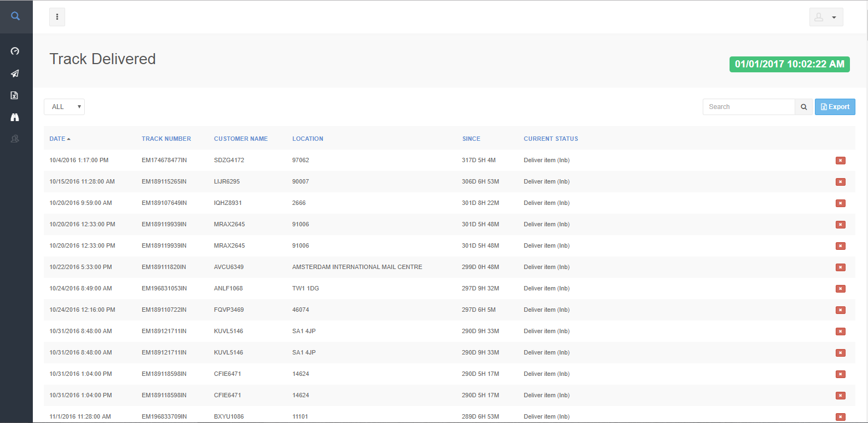Open the dashboard gauge icon in sidebar
868x423 pixels.
coord(15,51)
